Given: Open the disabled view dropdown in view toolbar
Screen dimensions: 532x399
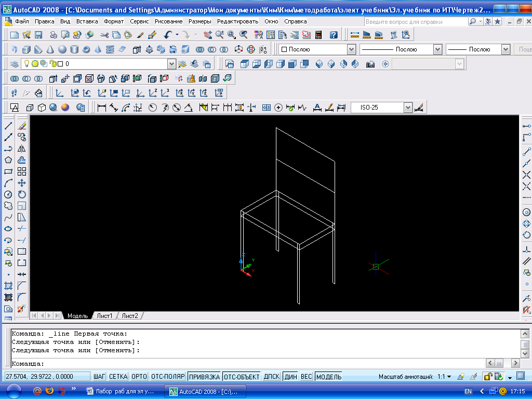Looking at the screenshot, I should click(x=459, y=64).
